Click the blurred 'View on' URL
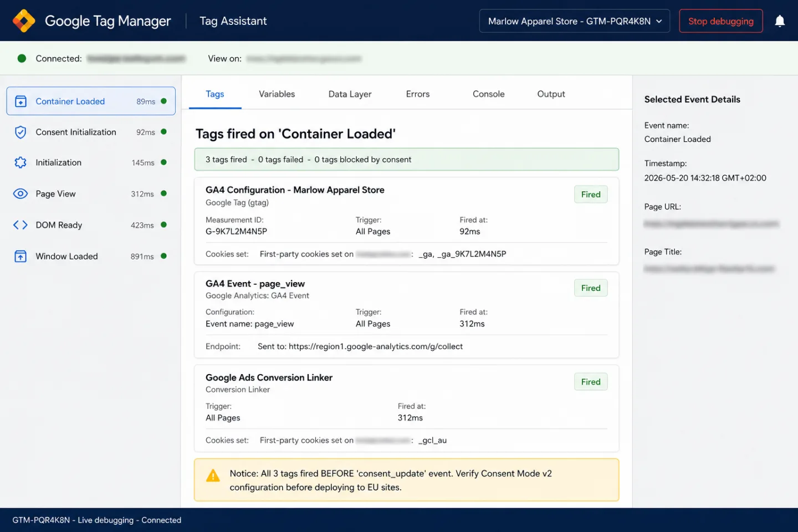 304,58
